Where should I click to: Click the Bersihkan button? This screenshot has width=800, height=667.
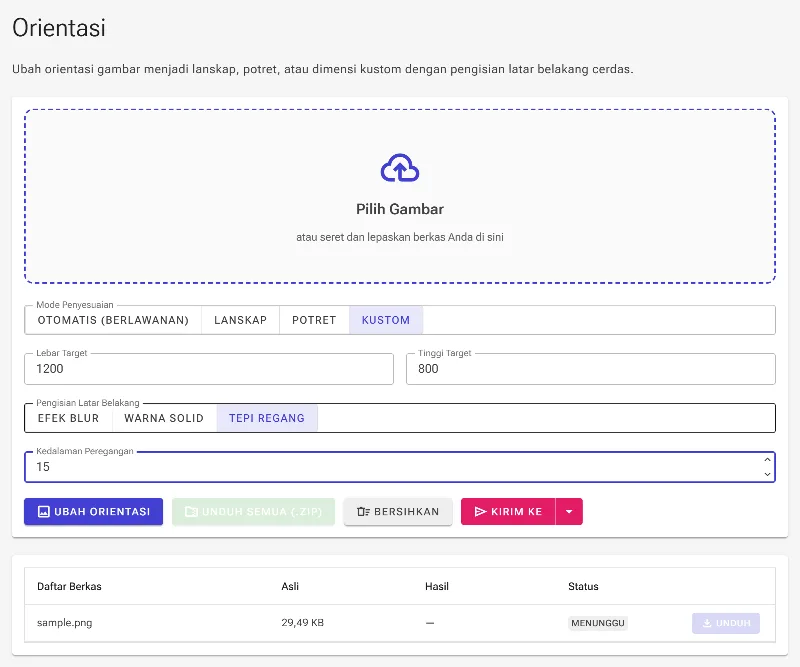click(x=398, y=511)
